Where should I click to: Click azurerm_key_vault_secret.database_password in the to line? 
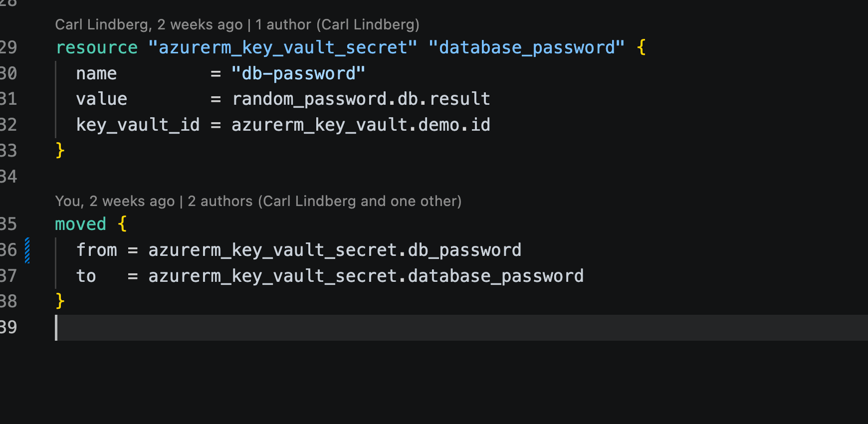[366, 276]
